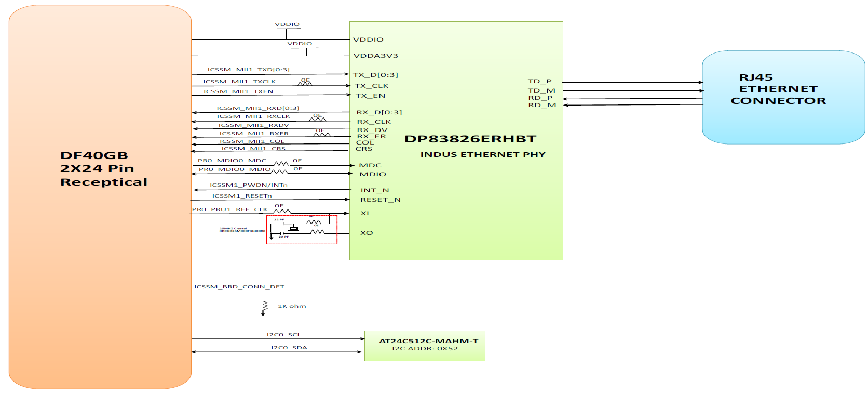Click the PR0_MDIO0_MDC signal label
Image resolution: width=868 pixels, height=394 pixels.
pos(232,161)
